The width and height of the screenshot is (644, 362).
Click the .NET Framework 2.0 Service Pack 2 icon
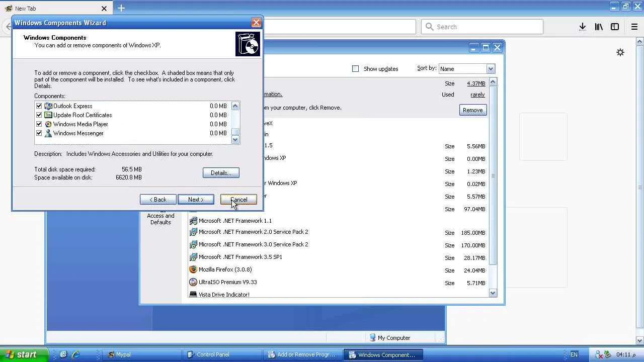[193, 232]
